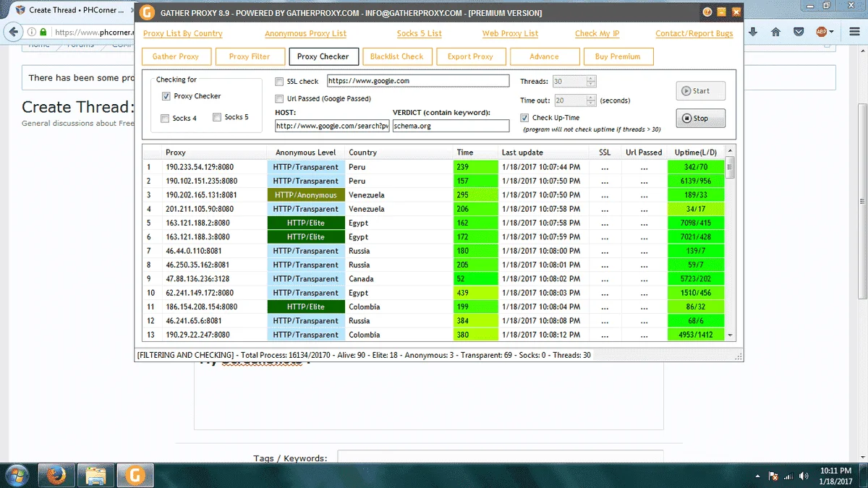Switch to the Gather Proxy tab
Viewport: 868px width, 488px height.
176,56
